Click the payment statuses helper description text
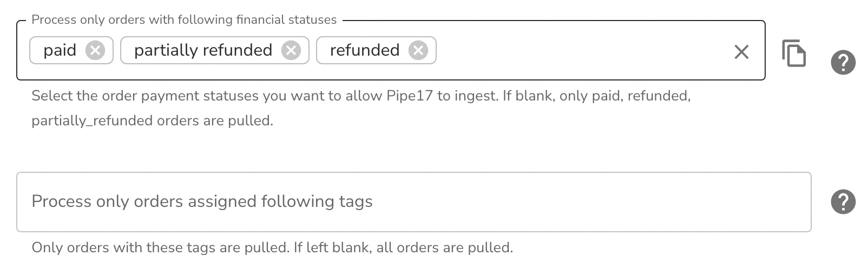The height and width of the screenshot is (269, 868). click(361, 108)
